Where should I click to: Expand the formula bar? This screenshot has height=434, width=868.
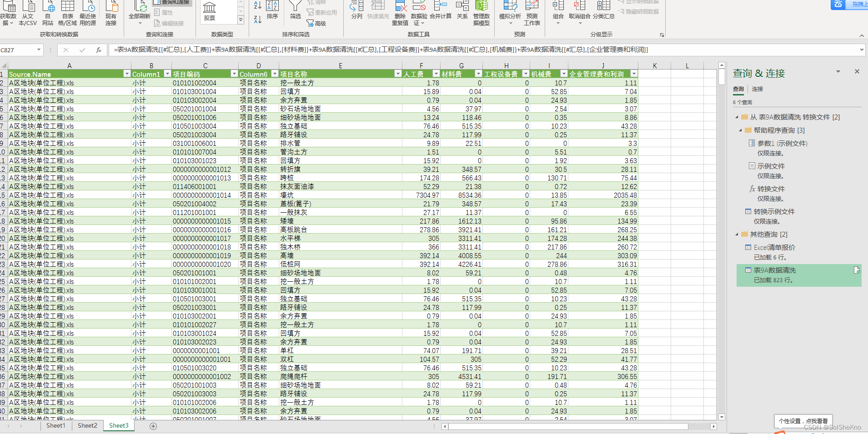click(862, 50)
